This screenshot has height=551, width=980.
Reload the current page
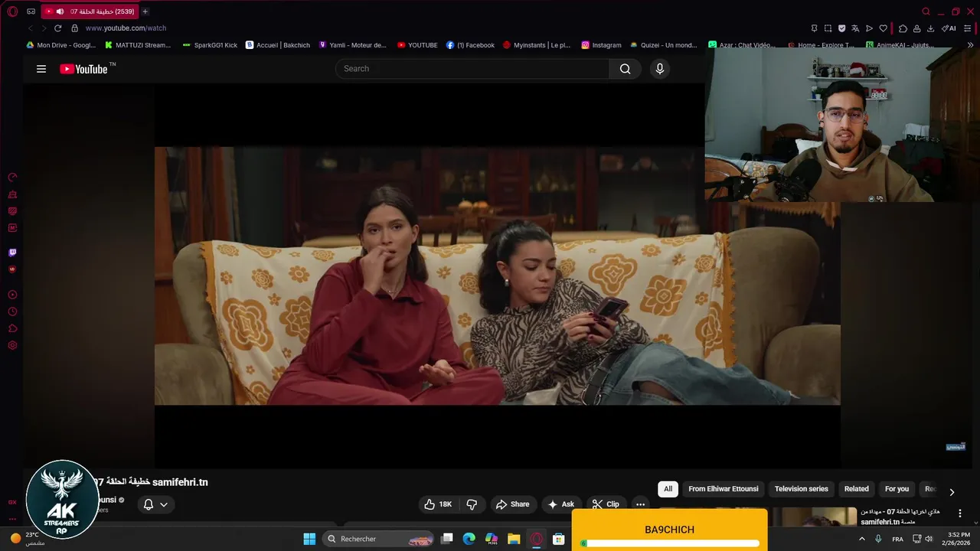(x=57, y=28)
